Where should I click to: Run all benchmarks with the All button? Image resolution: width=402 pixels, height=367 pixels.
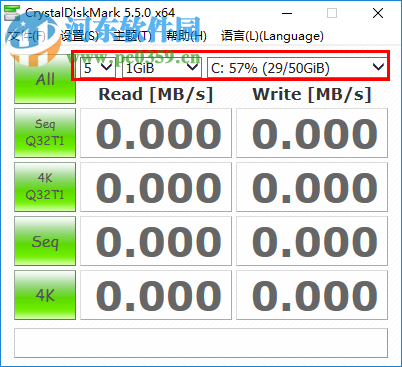45,79
